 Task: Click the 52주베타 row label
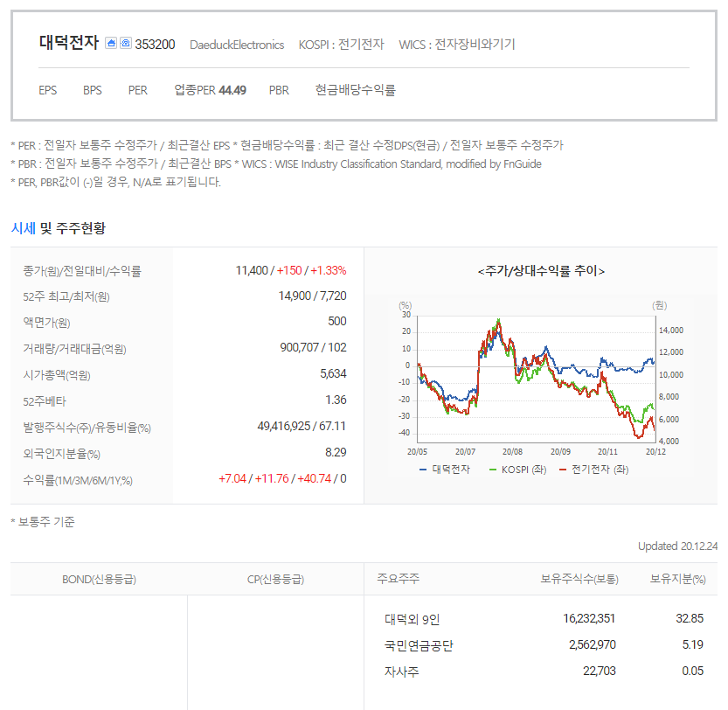[x=45, y=401]
